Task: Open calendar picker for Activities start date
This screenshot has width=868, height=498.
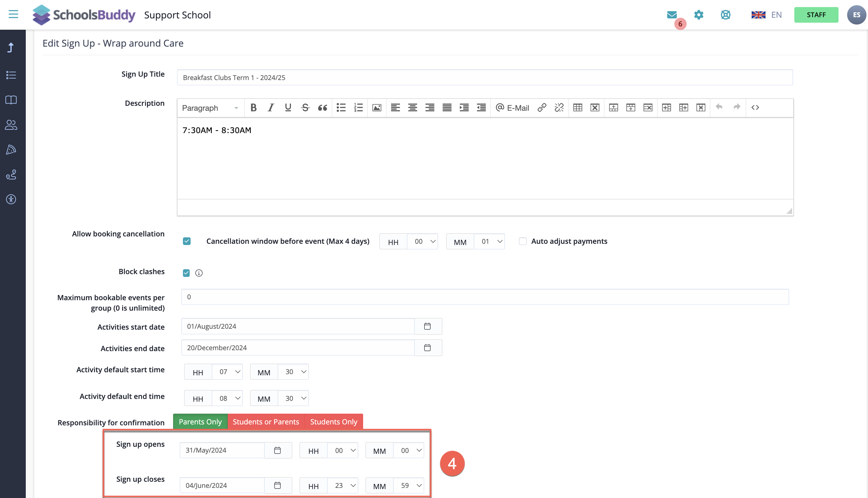Action: [x=427, y=326]
